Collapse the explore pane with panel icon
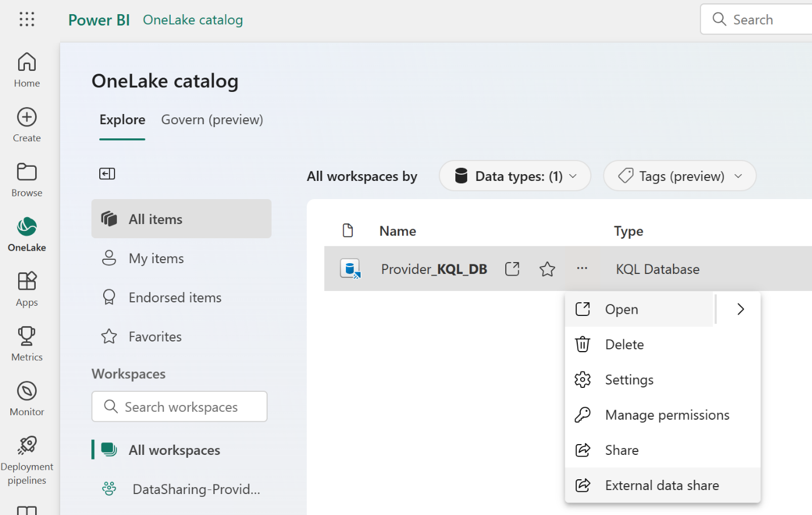The image size is (812, 515). click(x=107, y=174)
